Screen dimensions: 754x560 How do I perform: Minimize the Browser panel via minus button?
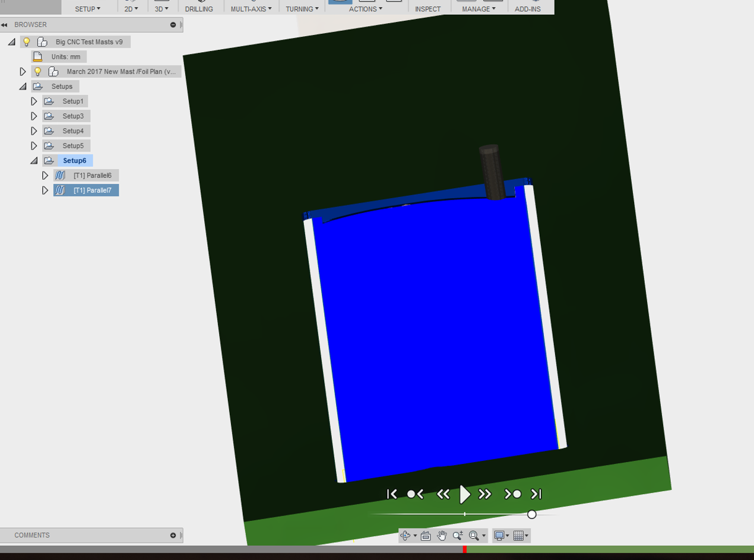(x=173, y=25)
